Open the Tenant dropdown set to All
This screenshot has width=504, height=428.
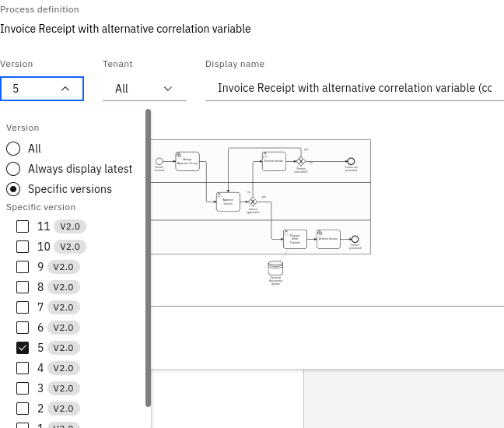click(x=145, y=89)
